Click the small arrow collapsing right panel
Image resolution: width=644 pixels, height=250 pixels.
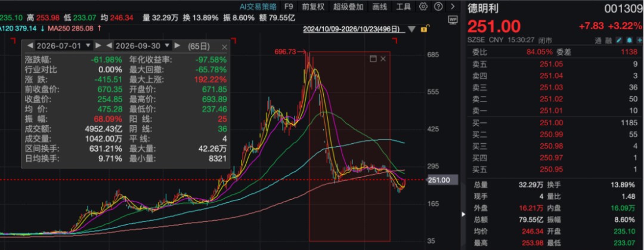click(x=463, y=214)
